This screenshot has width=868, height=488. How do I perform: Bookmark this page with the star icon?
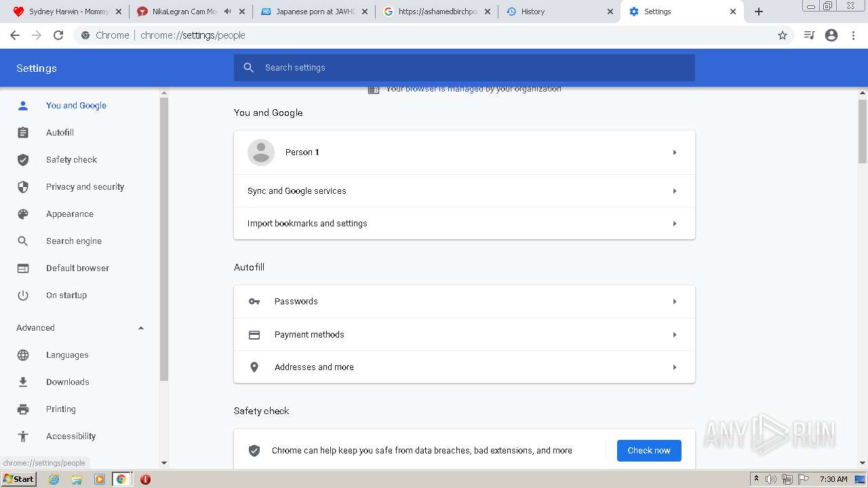click(x=783, y=35)
